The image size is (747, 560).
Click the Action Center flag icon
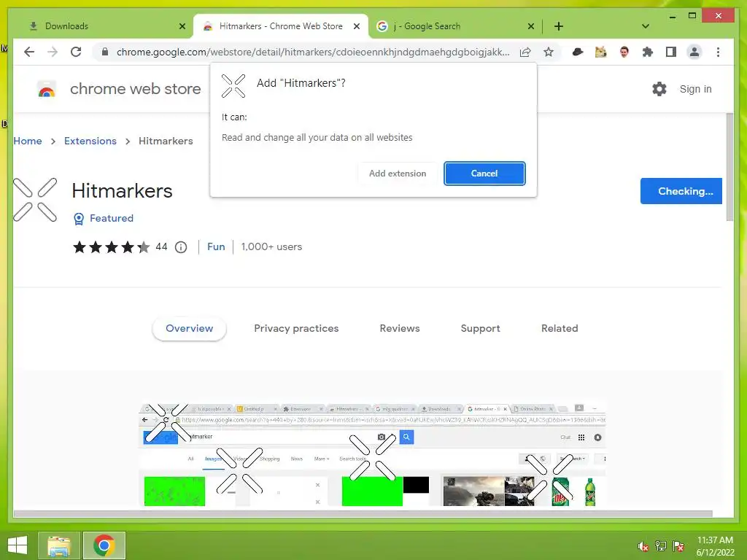point(678,546)
